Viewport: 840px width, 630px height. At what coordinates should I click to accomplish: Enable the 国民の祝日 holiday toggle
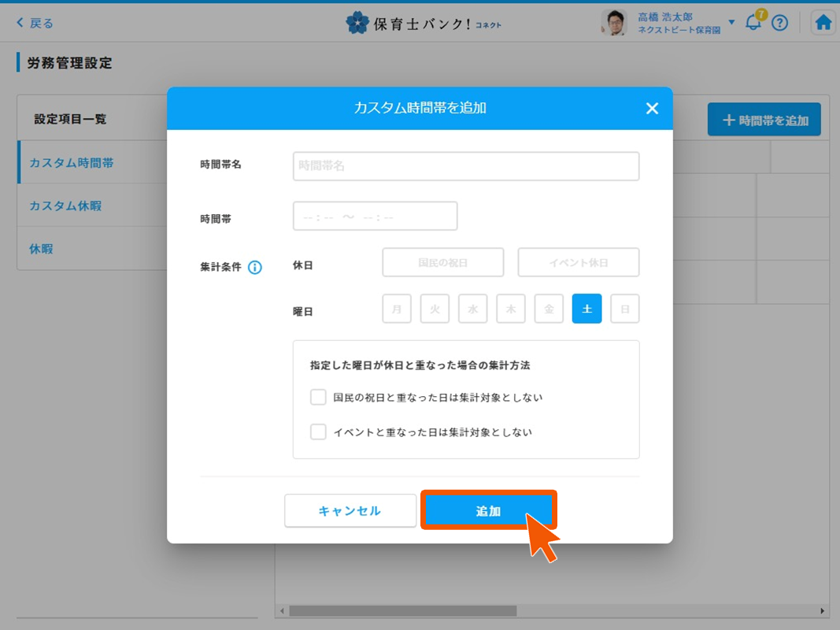click(x=442, y=263)
